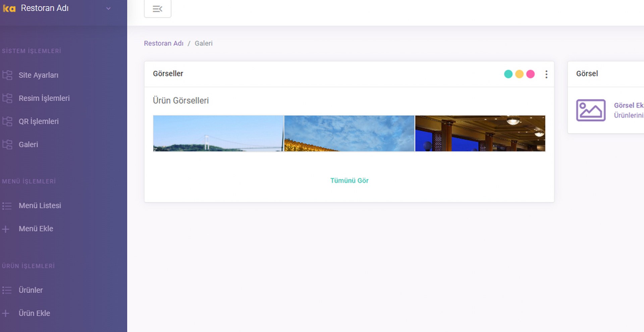The width and height of the screenshot is (644, 332).
Task: Click the plus icon beside Menü Ekle
Action: pos(6,229)
